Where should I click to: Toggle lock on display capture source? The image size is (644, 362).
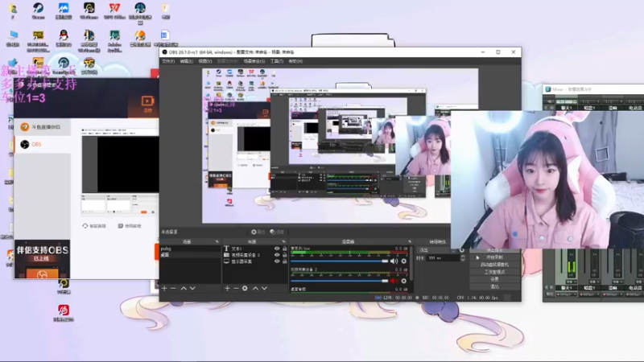[x=284, y=261]
